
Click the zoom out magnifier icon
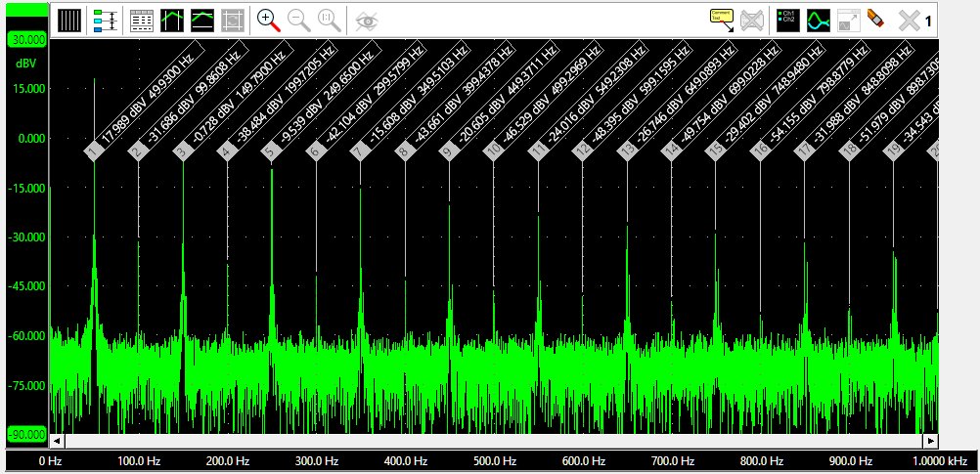299,21
